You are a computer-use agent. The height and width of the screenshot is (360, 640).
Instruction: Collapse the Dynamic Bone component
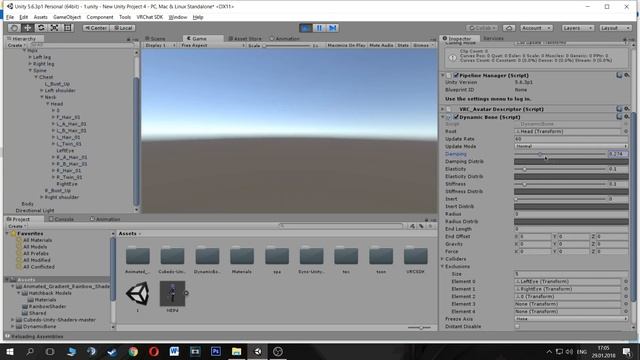coord(442,117)
